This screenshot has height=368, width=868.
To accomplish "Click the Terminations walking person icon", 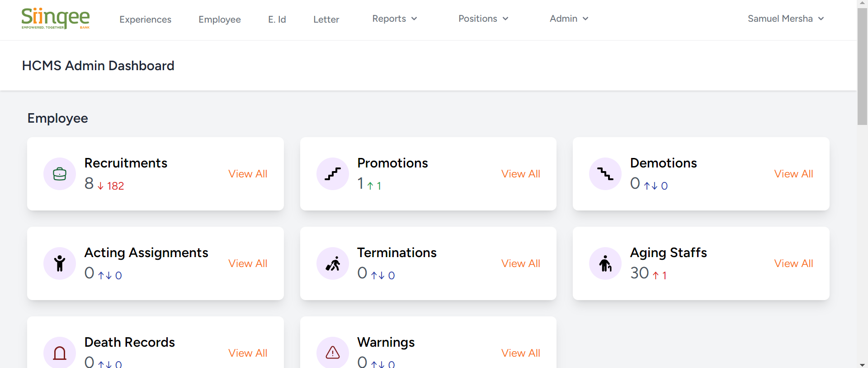I will tap(333, 263).
